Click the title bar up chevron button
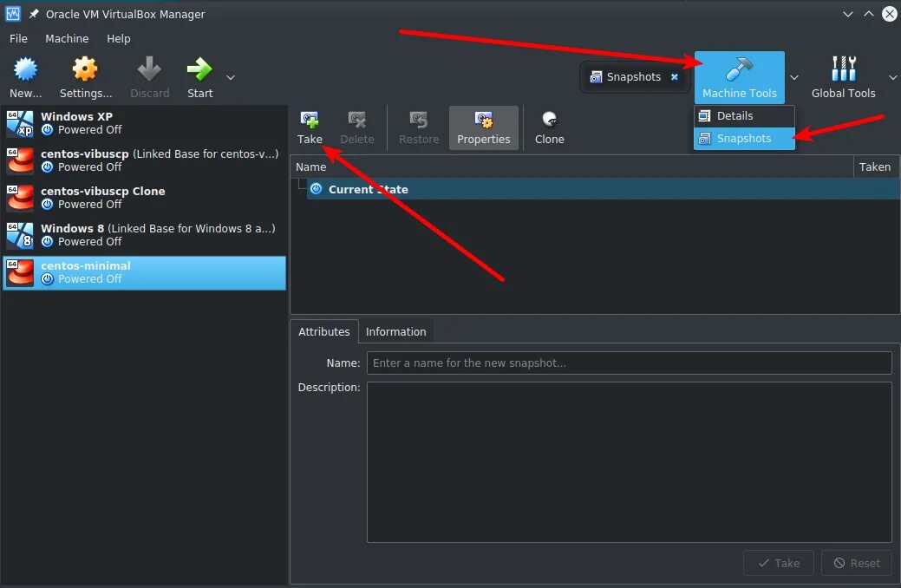The width and height of the screenshot is (901, 588). [x=868, y=15]
